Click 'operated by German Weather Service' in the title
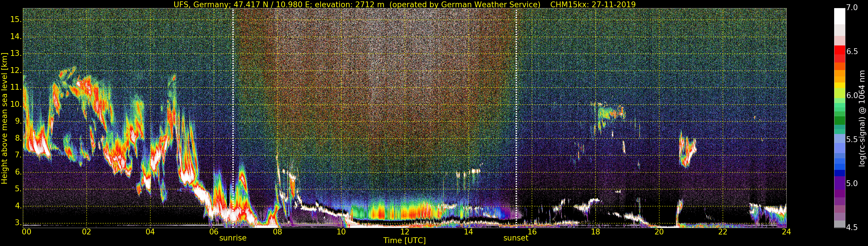The width and height of the screenshot is (868, 246). pos(465,5)
